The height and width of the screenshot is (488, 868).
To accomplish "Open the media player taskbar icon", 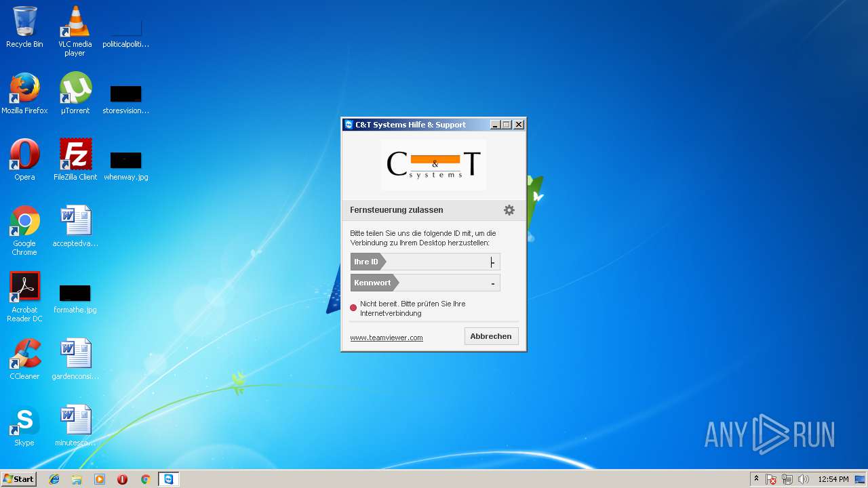I will [100, 479].
